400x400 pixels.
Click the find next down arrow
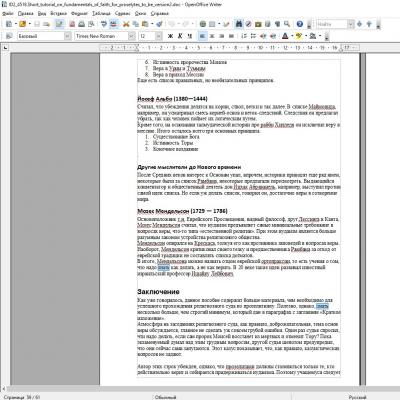point(359,24)
